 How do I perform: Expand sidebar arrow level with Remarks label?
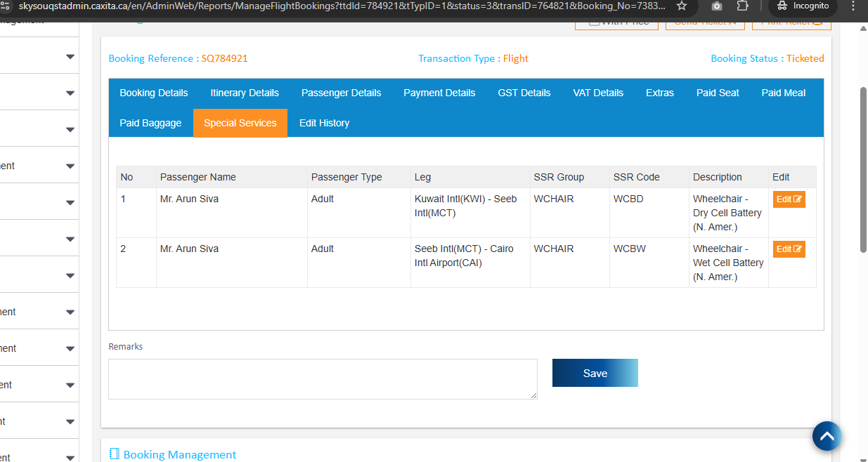70,348
